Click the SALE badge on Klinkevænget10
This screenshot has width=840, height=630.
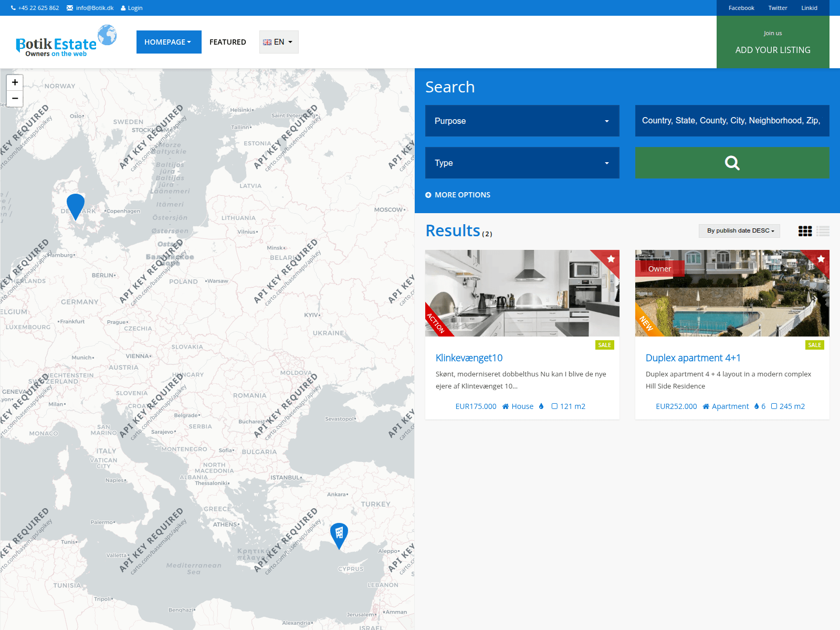[605, 345]
